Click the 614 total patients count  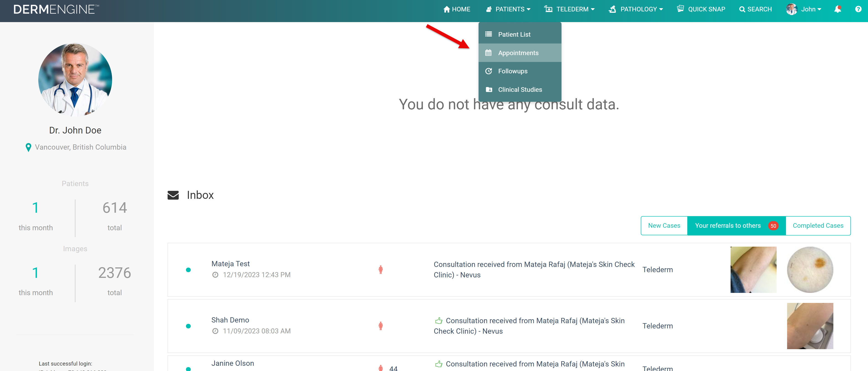point(115,208)
